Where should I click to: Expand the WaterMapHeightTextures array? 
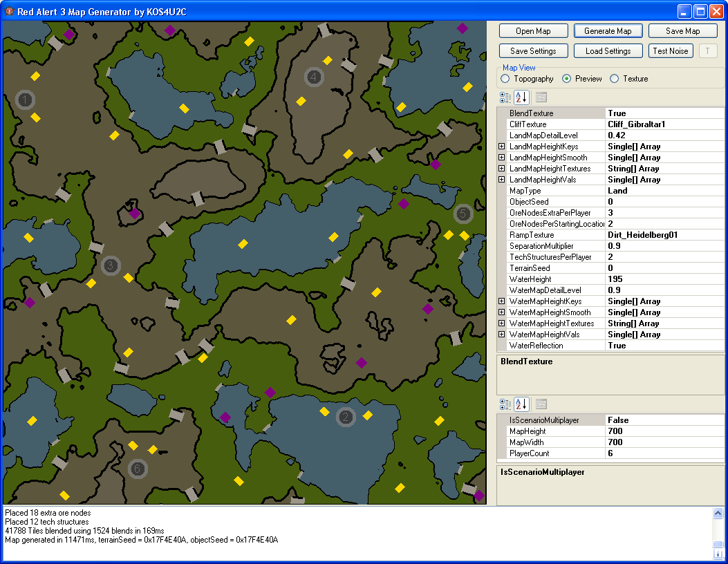(x=501, y=323)
